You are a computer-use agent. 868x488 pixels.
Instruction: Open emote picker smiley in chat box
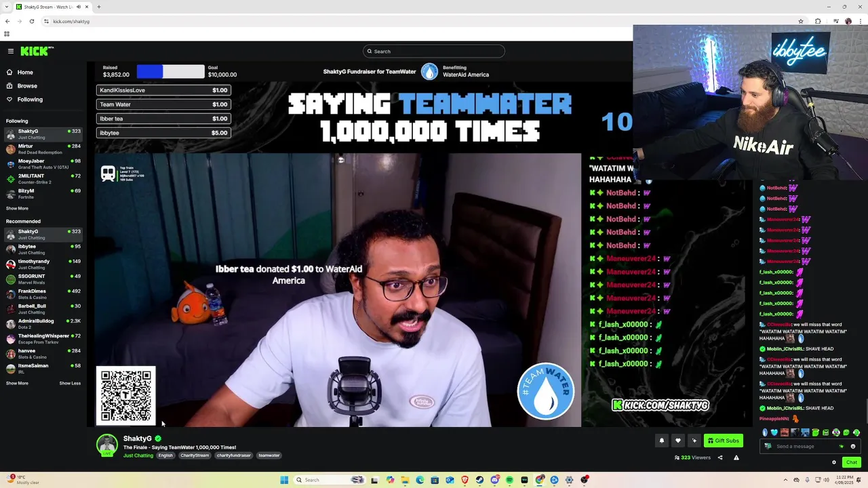[x=853, y=447]
